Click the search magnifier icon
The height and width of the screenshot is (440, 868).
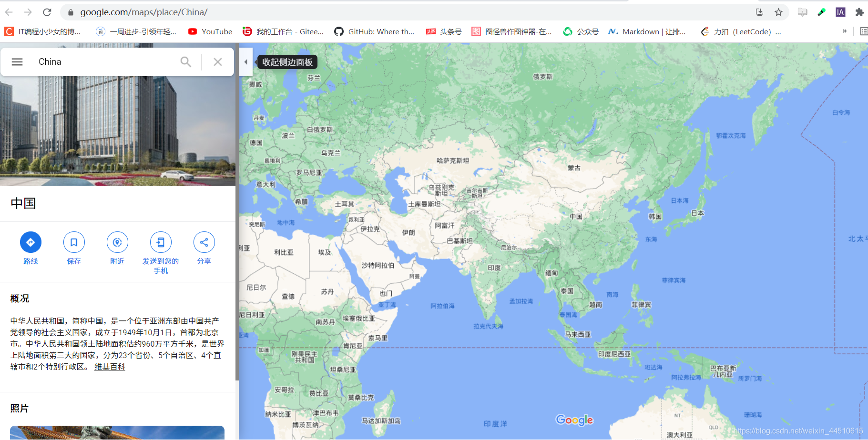(x=186, y=62)
